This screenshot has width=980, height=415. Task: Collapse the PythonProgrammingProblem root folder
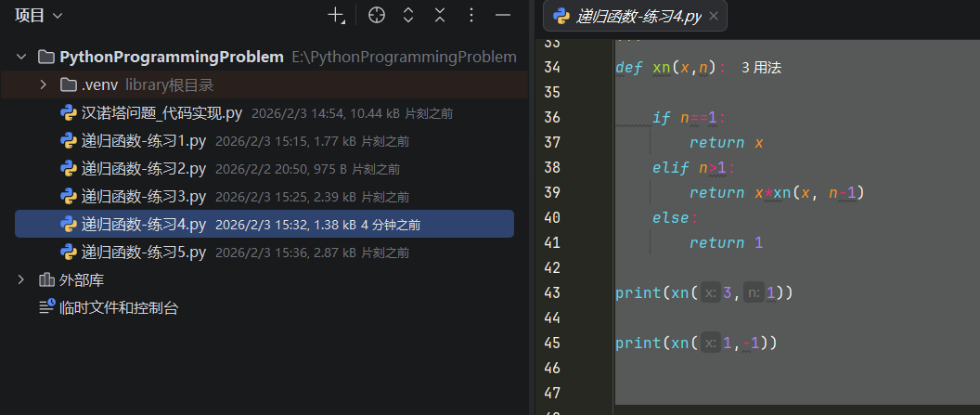click(x=22, y=57)
